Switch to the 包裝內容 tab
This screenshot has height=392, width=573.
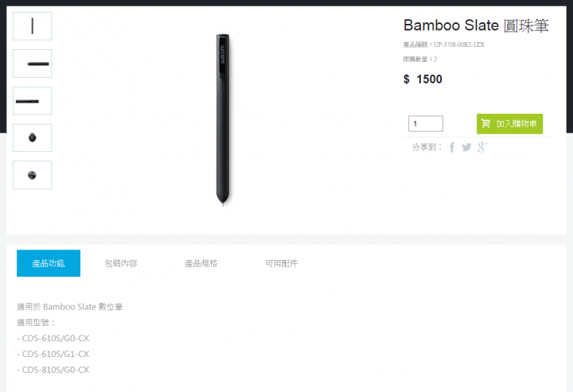point(121,263)
